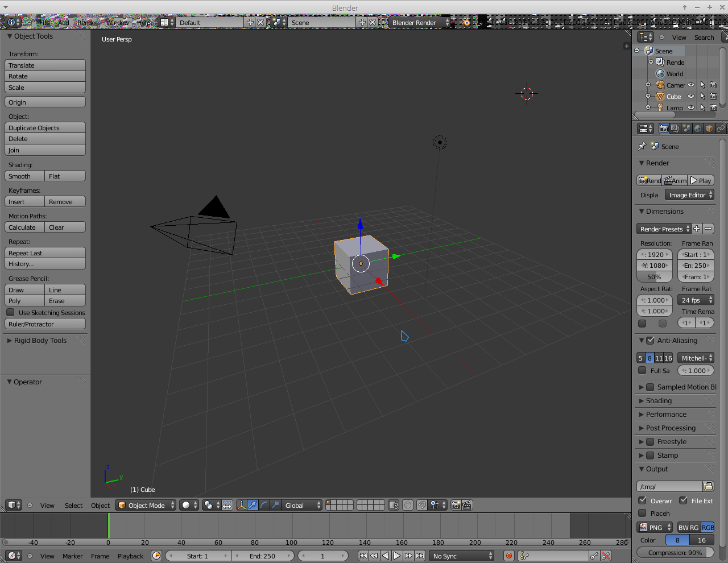Click the Duplicate Objects button
728x563 pixels.
(45, 128)
